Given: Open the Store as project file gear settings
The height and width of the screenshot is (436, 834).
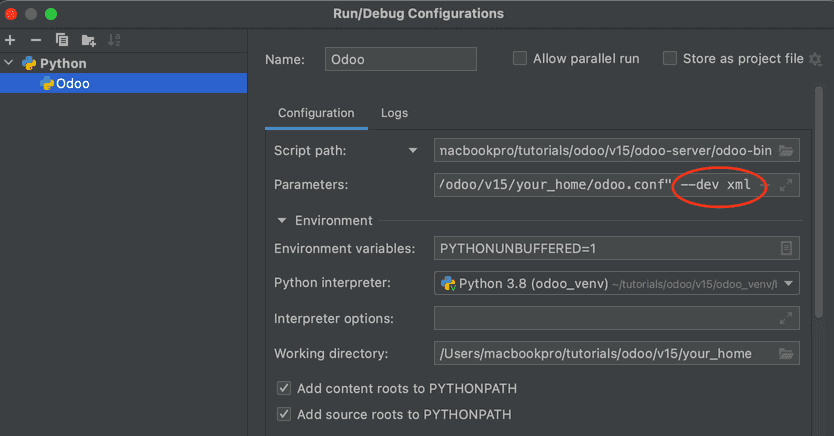Looking at the screenshot, I should (x=816, y=59).
